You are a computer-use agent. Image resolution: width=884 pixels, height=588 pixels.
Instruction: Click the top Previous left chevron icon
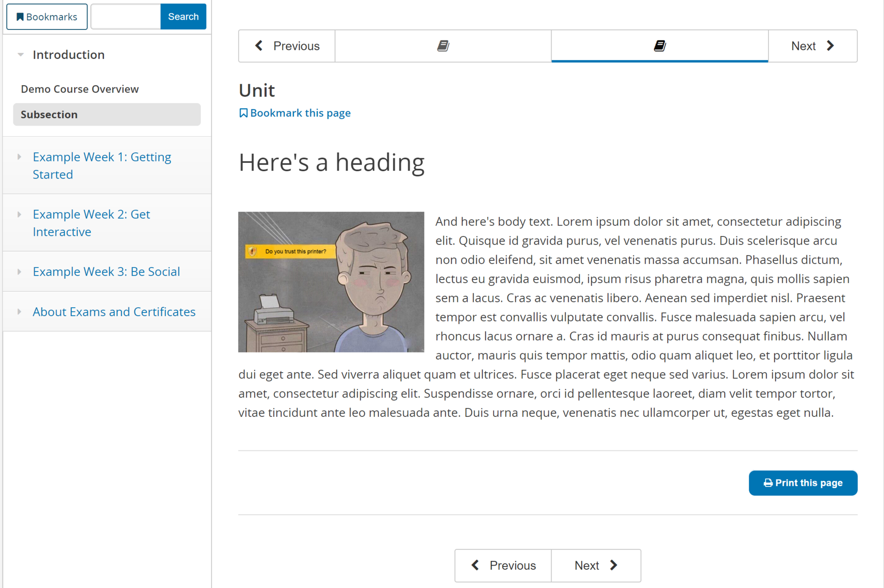259,46
